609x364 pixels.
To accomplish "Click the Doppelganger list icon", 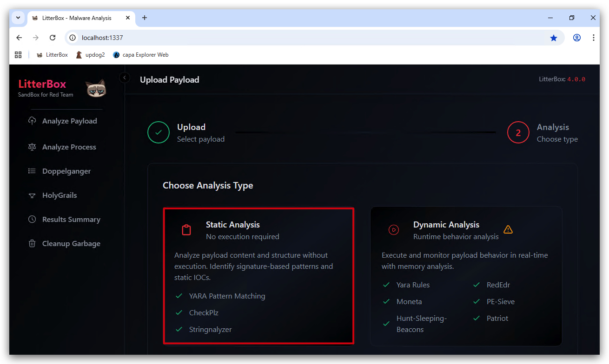I will click(32, 171).
